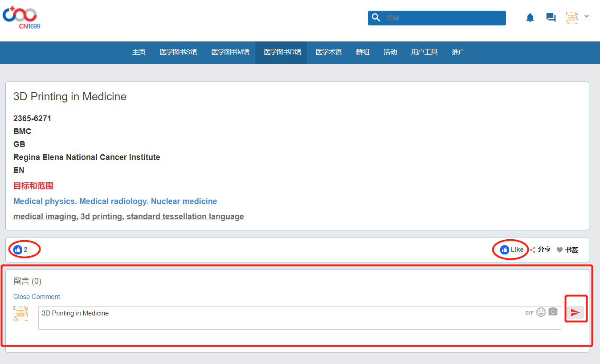The width and height of the screenshot is (600, 364).
Task: Click the 目标和范围 red heading
Action: pos(33,186)
